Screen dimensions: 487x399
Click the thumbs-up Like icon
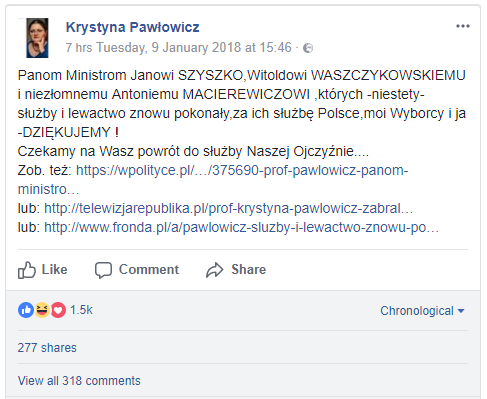pos(27,270)
